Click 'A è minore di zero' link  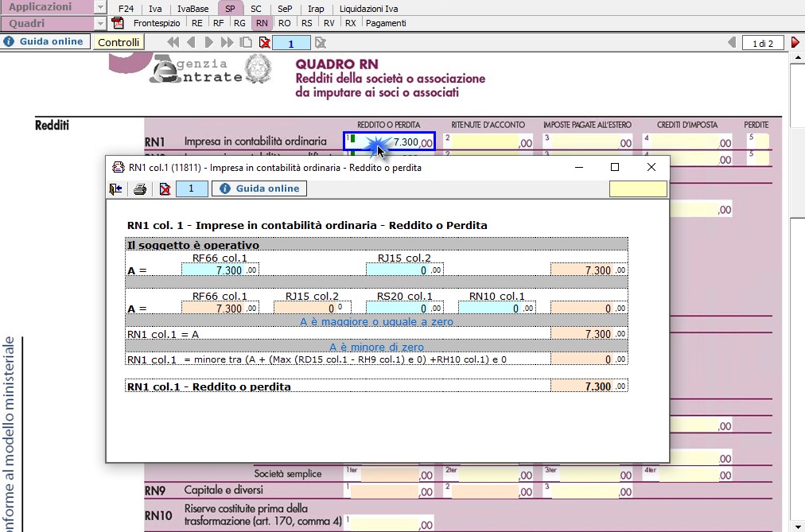coord(376,347)
